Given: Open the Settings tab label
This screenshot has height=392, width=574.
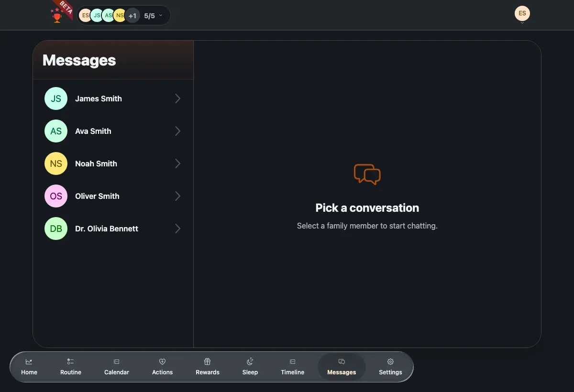Looking at the screenshot, I should 390,372.
